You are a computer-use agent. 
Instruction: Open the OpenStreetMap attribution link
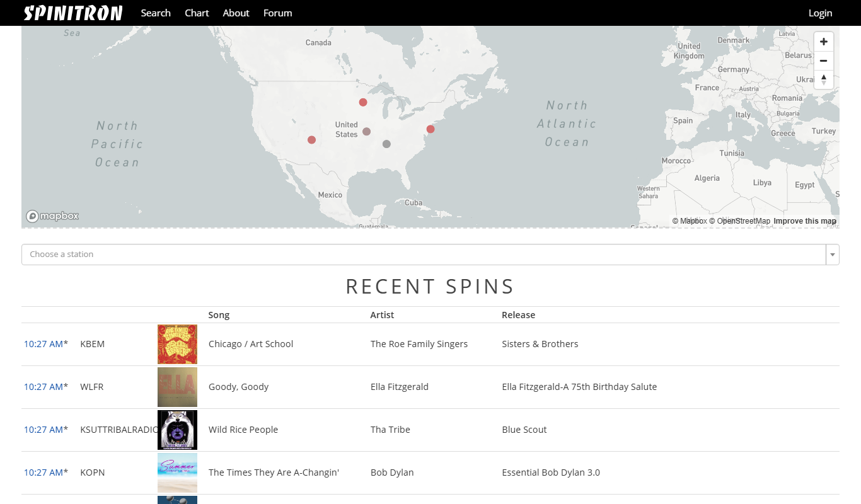click(x=739, y=221)
